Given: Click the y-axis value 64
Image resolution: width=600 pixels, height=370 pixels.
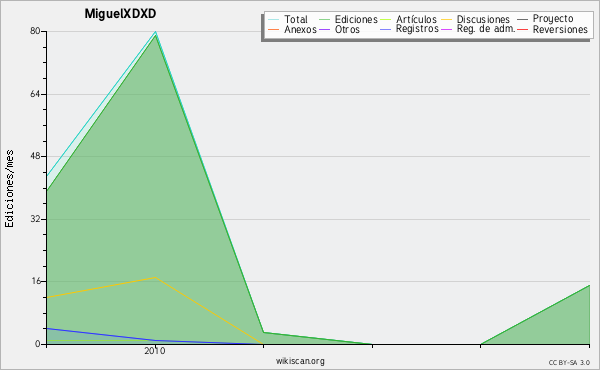Looking at the screenshot, I should coord(35,94).
